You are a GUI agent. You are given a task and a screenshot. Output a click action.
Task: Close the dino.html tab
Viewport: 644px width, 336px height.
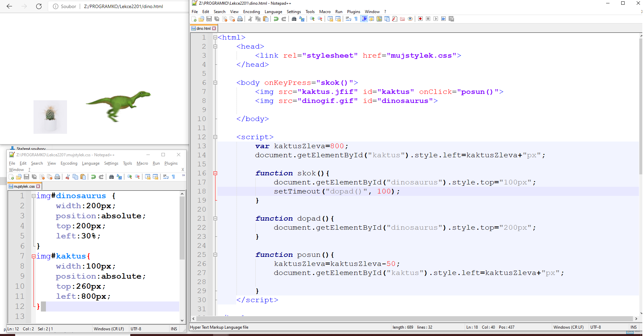[x=214, y=29]
